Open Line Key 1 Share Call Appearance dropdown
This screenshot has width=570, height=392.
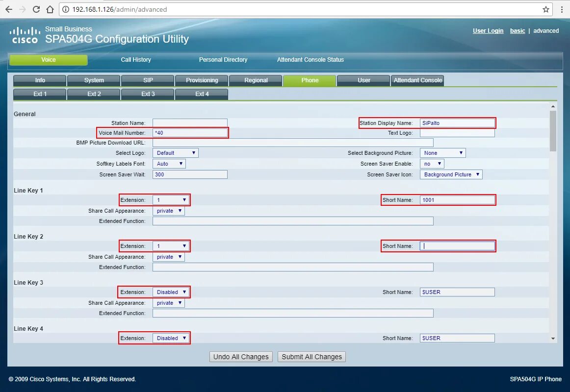click(x=169, y=211)
